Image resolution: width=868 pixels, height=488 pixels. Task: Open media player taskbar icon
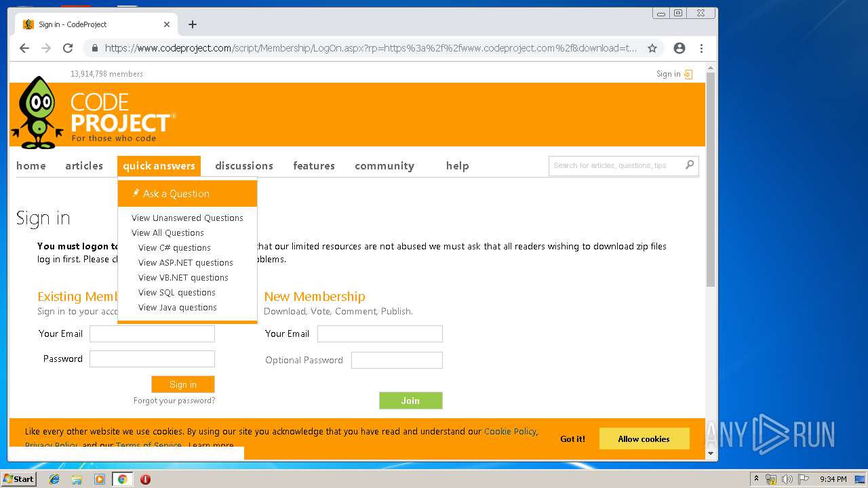pos(100,479)
